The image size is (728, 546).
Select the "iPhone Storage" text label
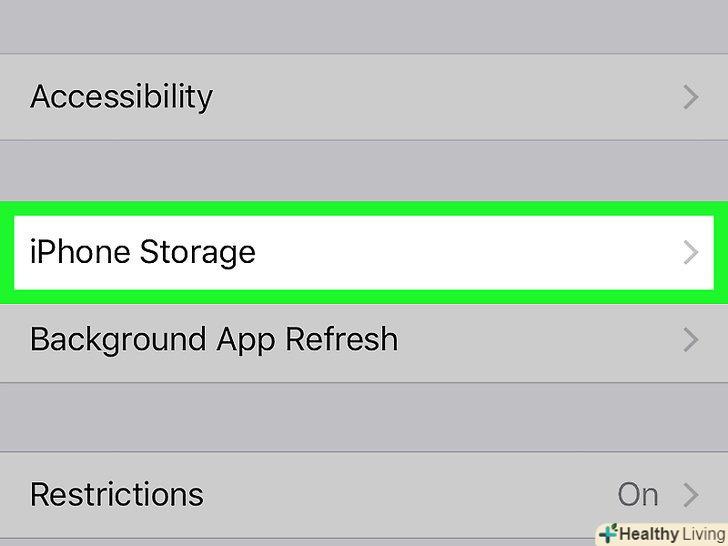(143, 252)
